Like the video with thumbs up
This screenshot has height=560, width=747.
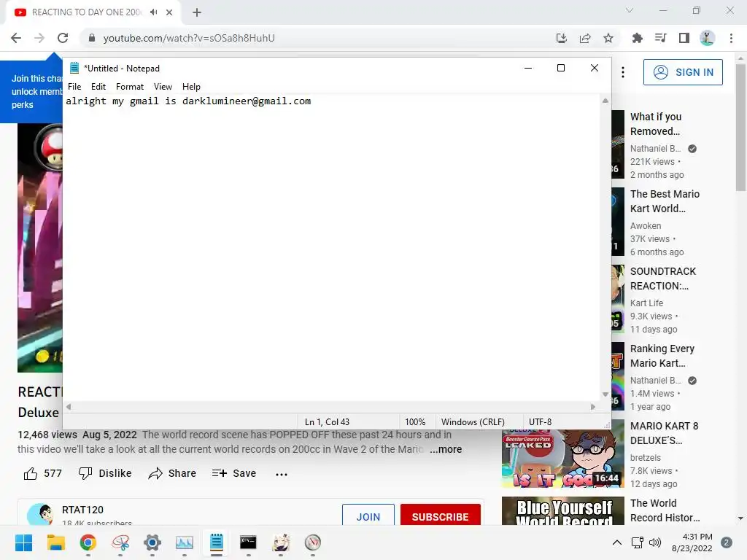click(31, 473)
